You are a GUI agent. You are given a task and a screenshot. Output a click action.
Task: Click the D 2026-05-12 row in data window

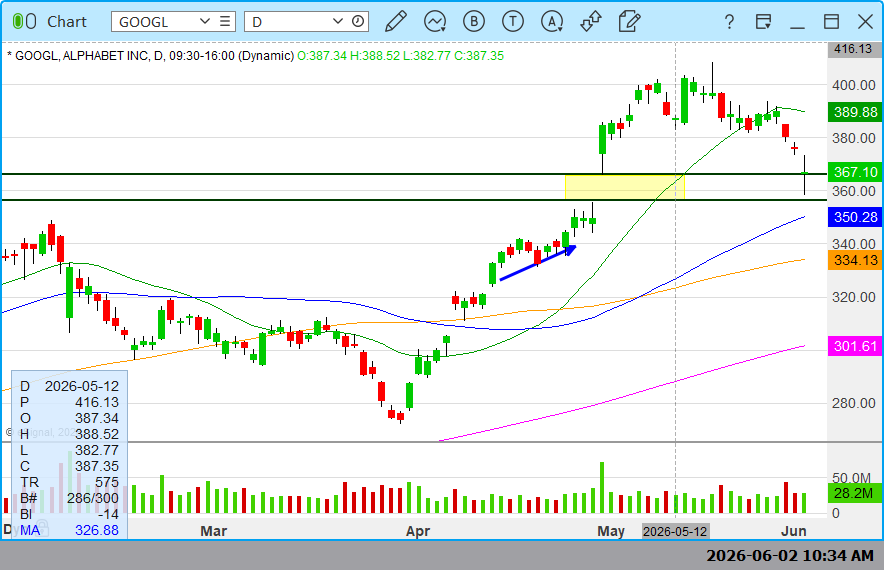[69, 386]
